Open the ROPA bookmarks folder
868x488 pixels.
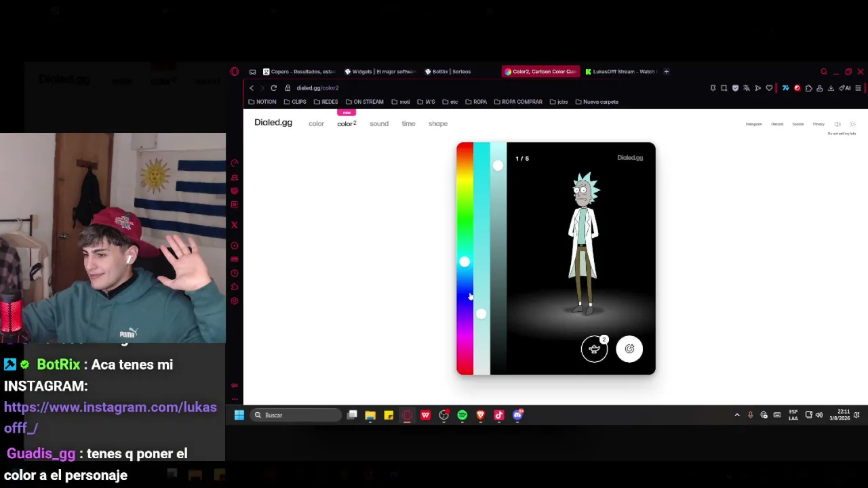tap(476, 102)
